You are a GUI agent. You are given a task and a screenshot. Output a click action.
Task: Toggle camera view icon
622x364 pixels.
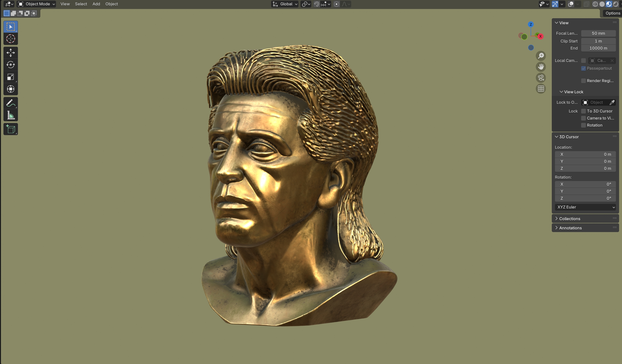tap(541, 78)
